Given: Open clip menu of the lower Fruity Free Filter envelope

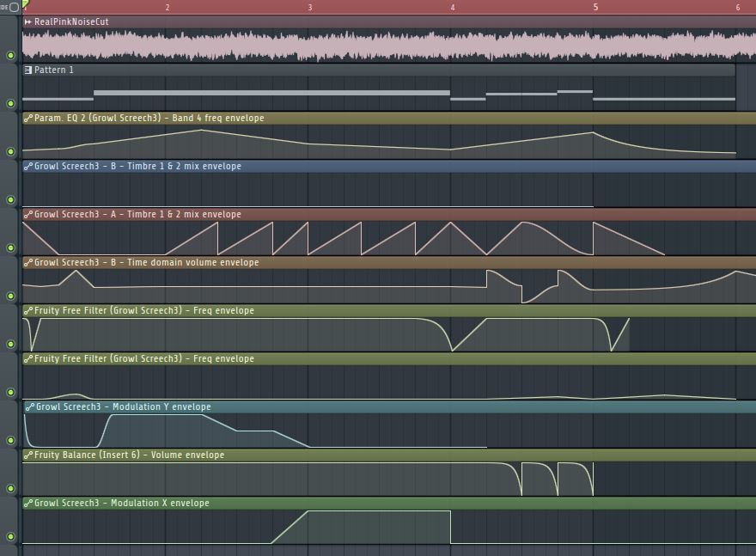Looking at the screenshot, I should 137,358.
